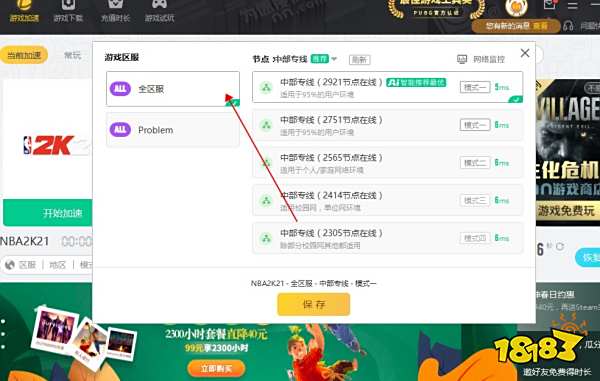Expand the 中部专线 推荐 node dropdown arrow

334,59
